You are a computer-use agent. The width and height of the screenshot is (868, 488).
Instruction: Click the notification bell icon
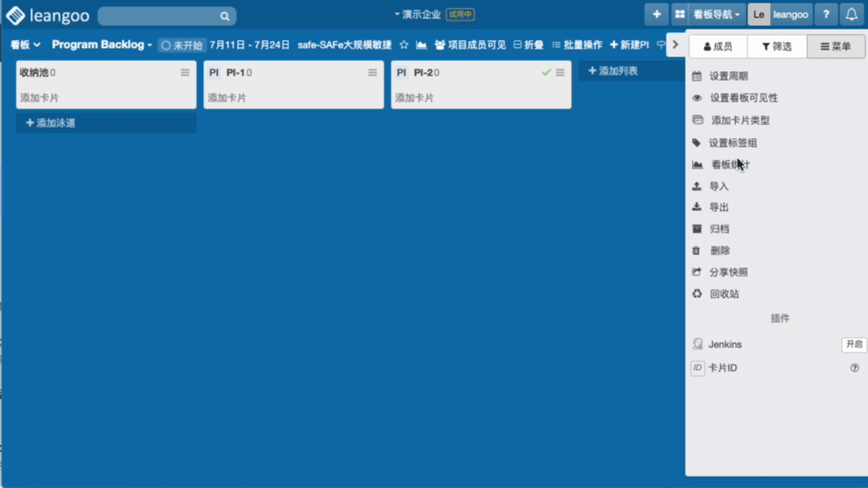point(852,15)
